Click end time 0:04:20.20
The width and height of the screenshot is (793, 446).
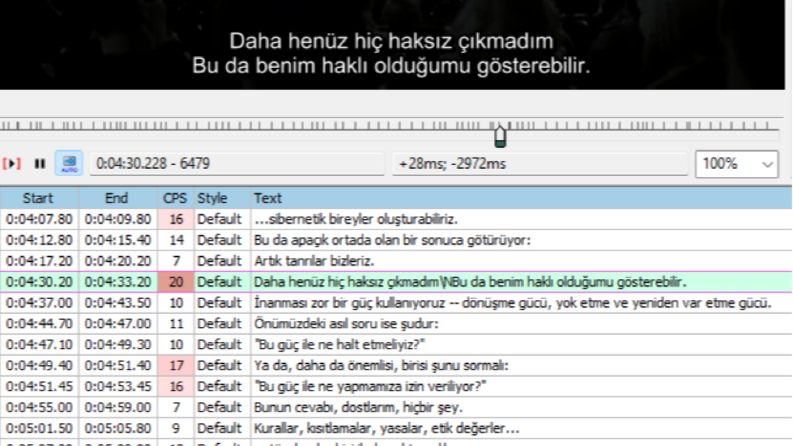pos(118,261)
